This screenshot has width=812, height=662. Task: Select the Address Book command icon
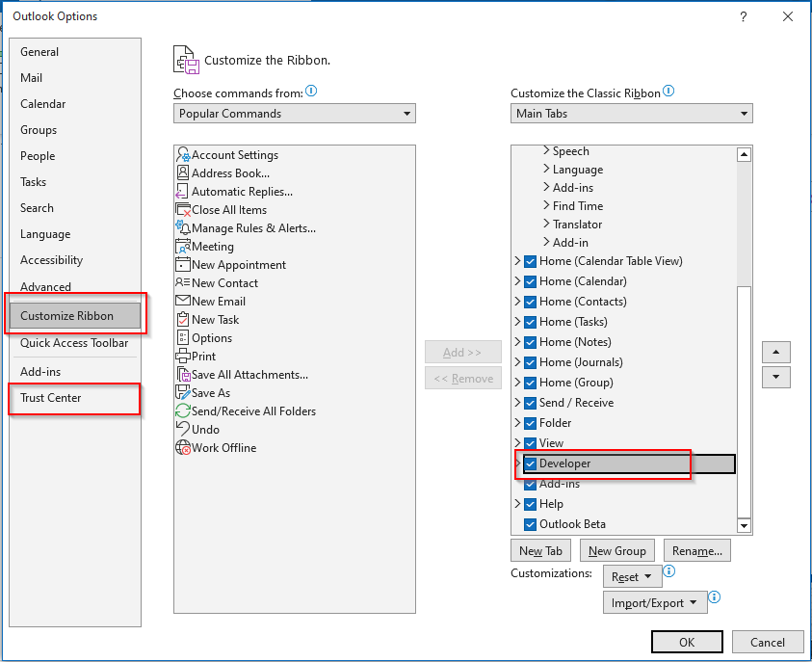(x=183, y=172)
